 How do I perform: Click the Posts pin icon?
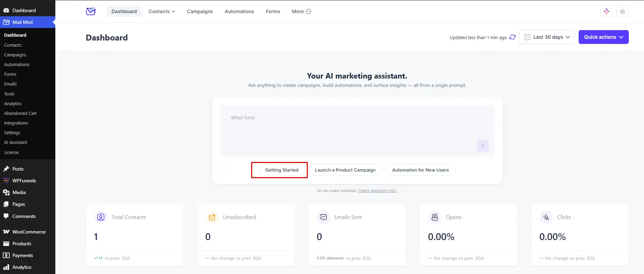(6, 169)
